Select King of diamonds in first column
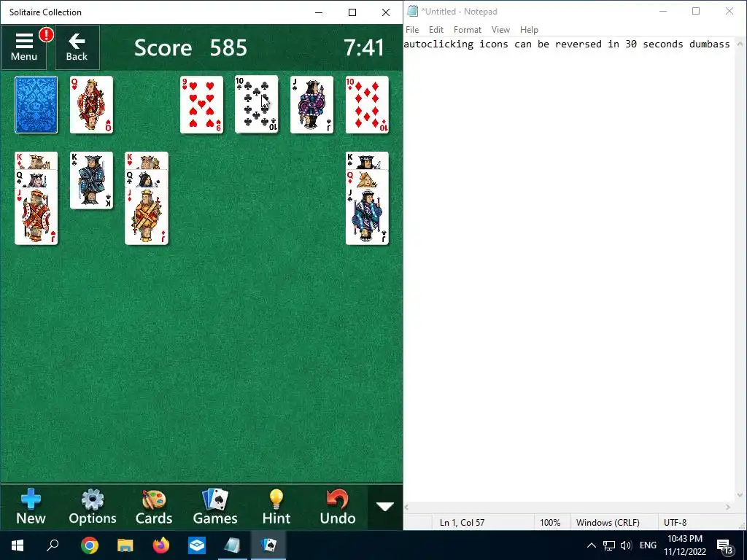Viewport: 747px width, 560px height. point(36,160)
